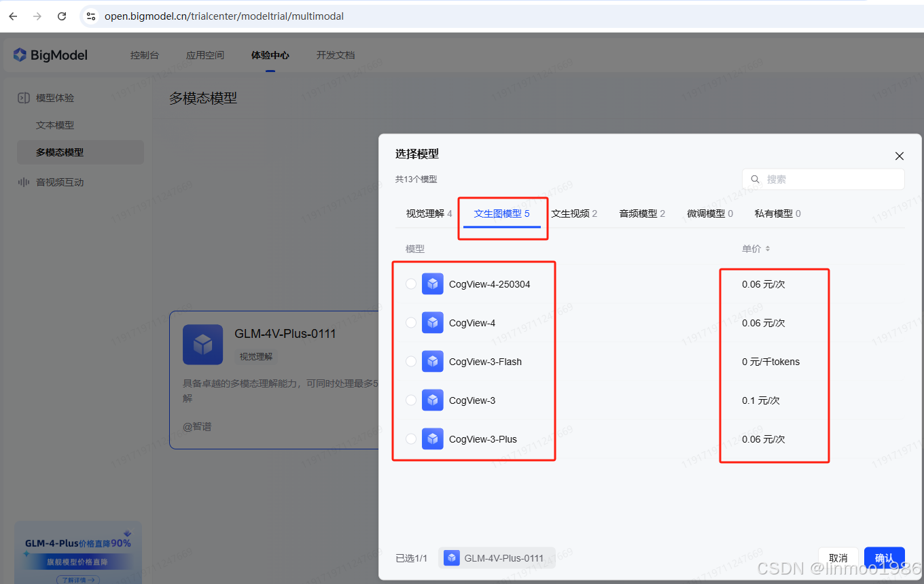Select the CogView-4-250304 radio button

[x=411, y=284]
